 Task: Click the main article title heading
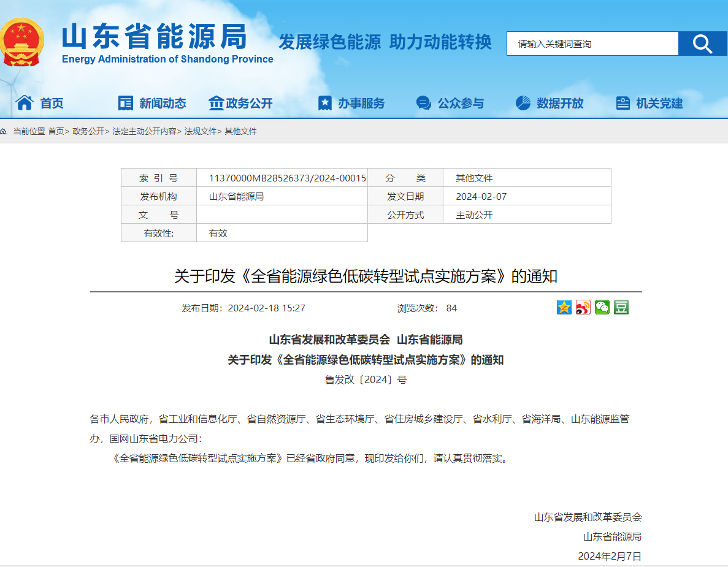(x=366, y=276)
